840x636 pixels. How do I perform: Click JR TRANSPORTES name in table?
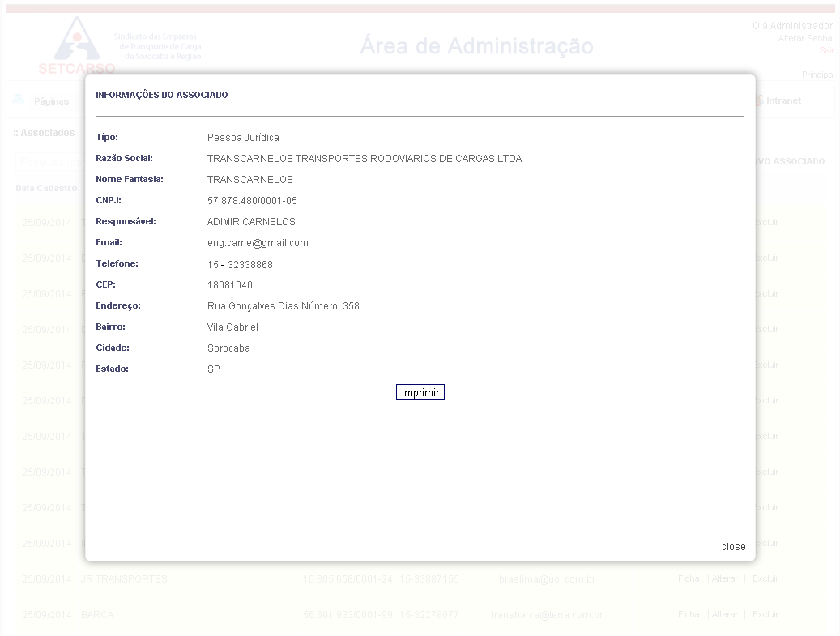(x=124, y=579)
